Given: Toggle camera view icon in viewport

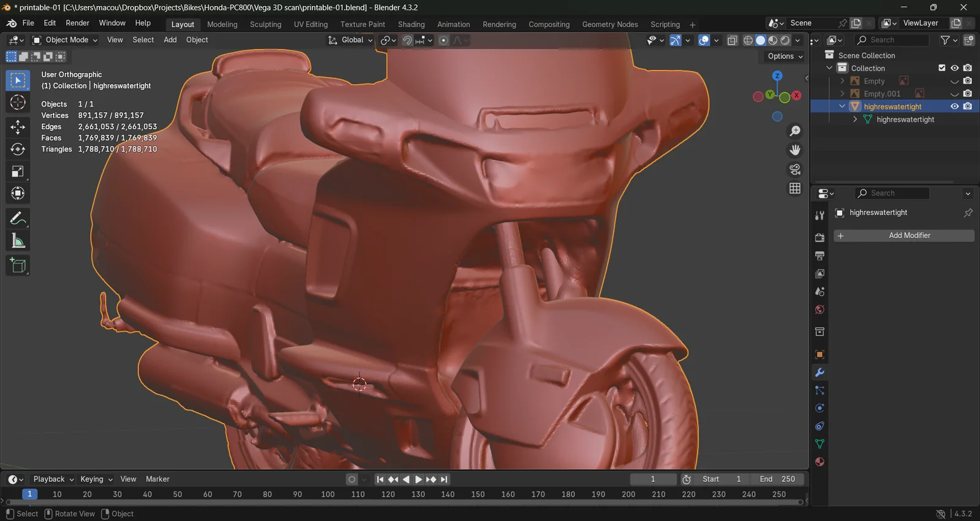Looking at the screenshot, I should [x=795, y=169].
